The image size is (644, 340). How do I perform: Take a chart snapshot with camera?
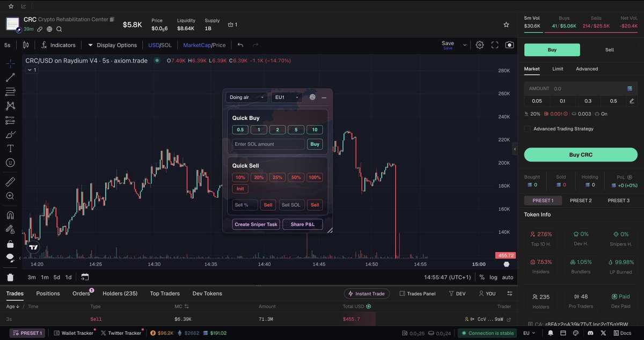(x=509, y=45)
